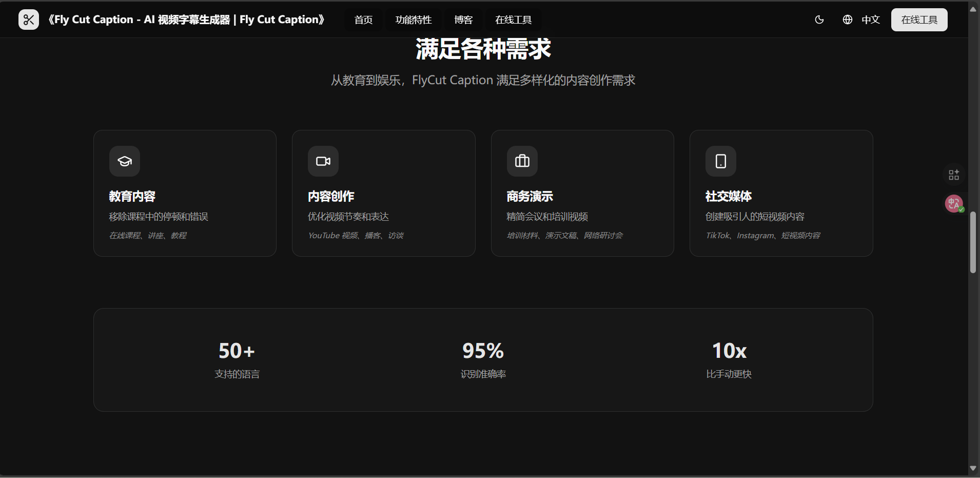Click the graduation cap education icon
Image resolution: width=980 pixels, height=478 pixels.
[125, 161]
